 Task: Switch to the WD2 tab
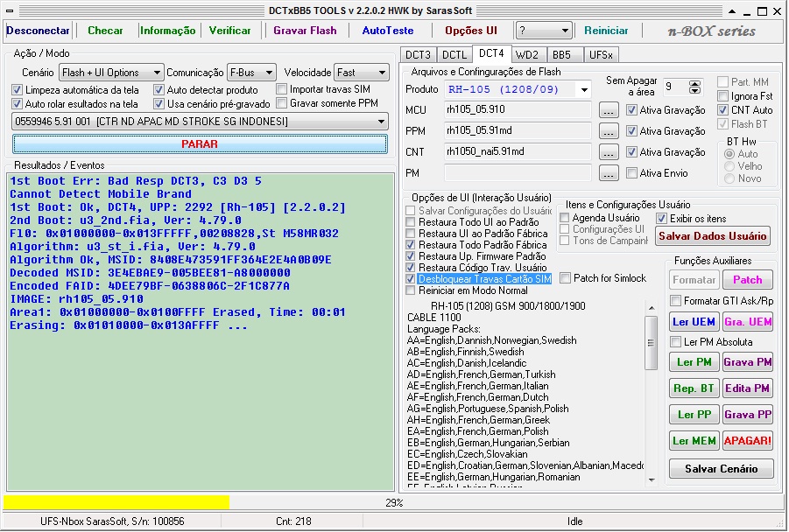point(527,55)
